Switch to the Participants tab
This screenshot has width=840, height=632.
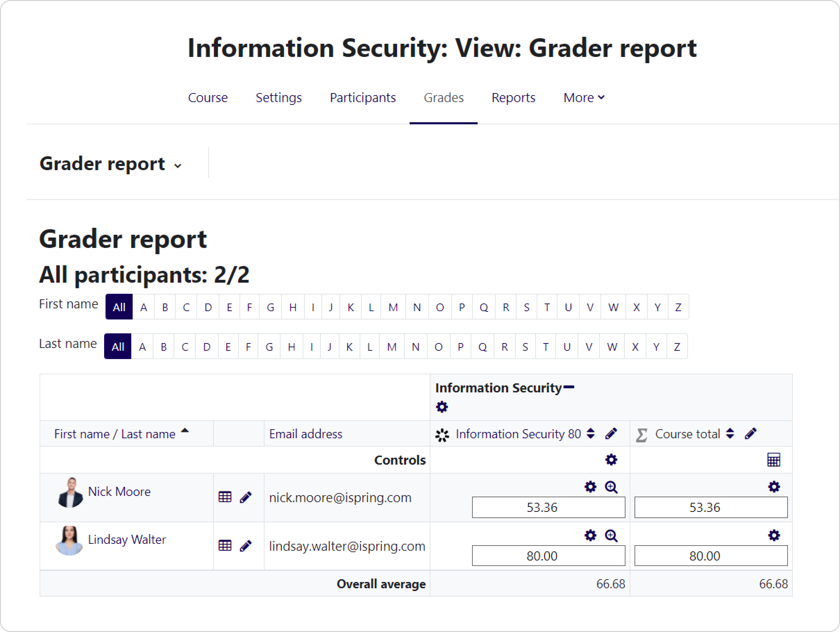click(x=363, y=98)
